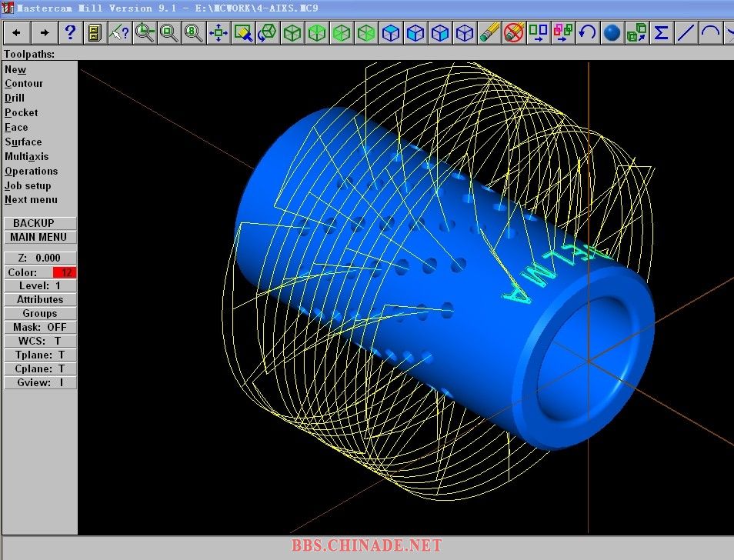This screenshot has height=560, width=734.
Task: Select the Contour toolpath entry
Action: click(24, 83)
